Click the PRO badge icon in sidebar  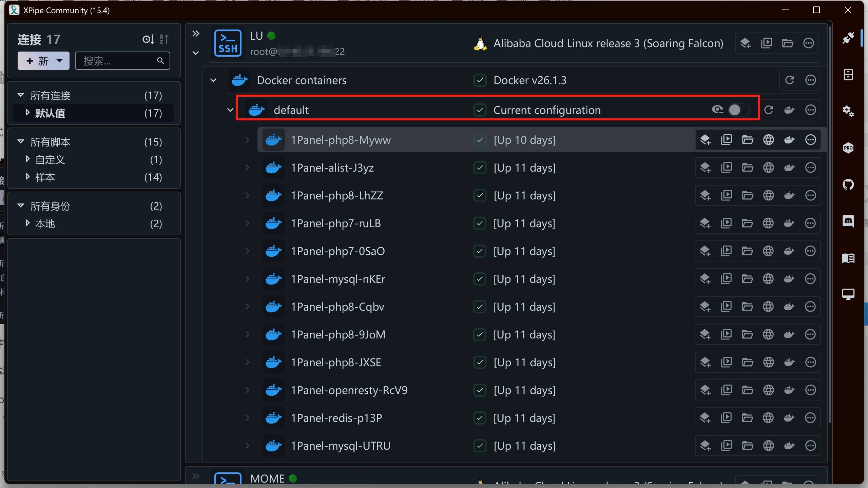point(848,148)
